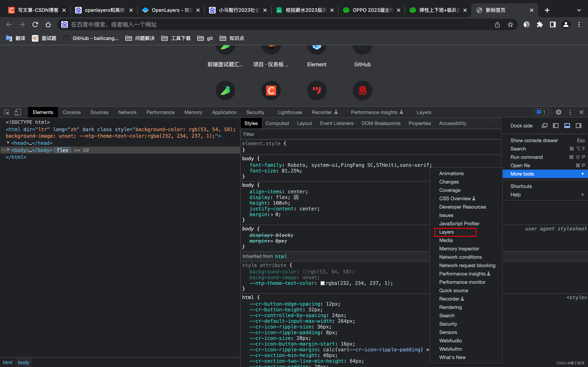Expand the html element in DOM tree
This screenshot has height=367, width=588.
click(x=3, y=129)
